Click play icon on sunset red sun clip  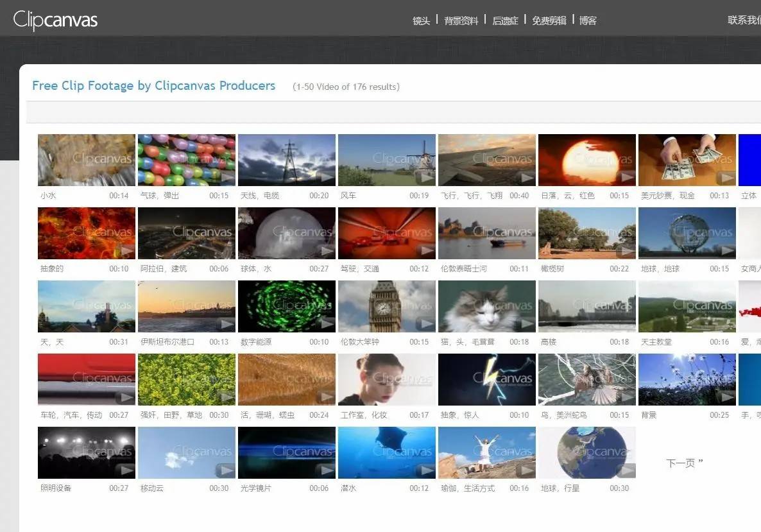pyautogui.click(x=627, y=178)
